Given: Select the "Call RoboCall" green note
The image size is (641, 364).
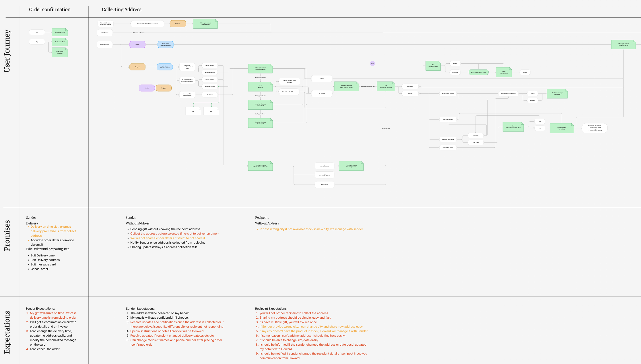Looking at the screenshot, I should (260, 87).
